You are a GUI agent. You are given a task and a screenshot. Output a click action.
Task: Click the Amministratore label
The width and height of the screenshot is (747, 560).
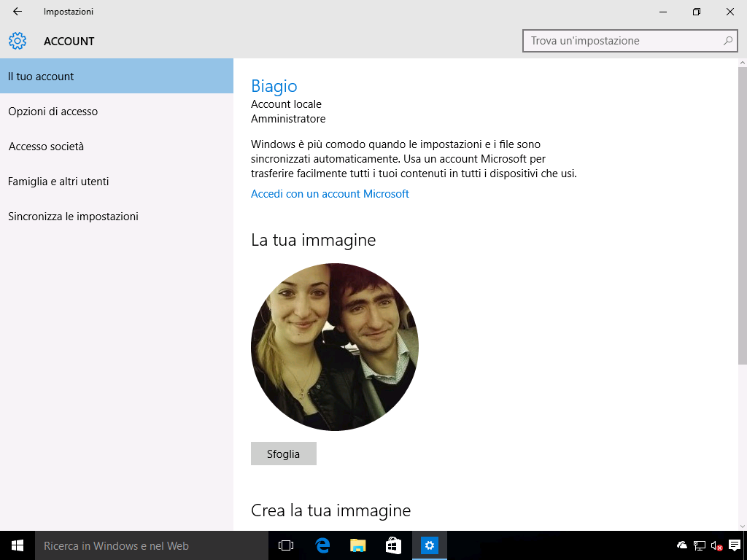coord(288,119)
